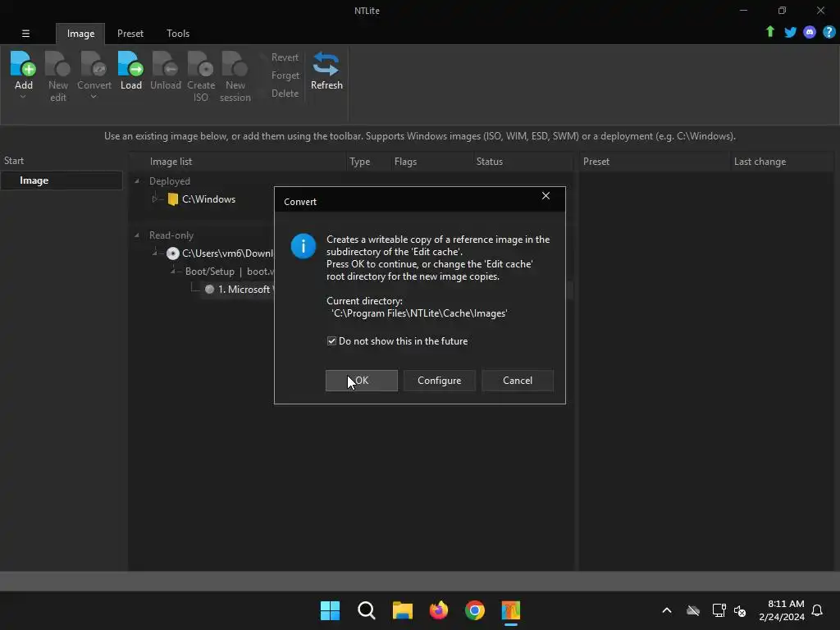840x630 pixels.
Task: Select the Boot/Setup | boot row
Action: 230,271
